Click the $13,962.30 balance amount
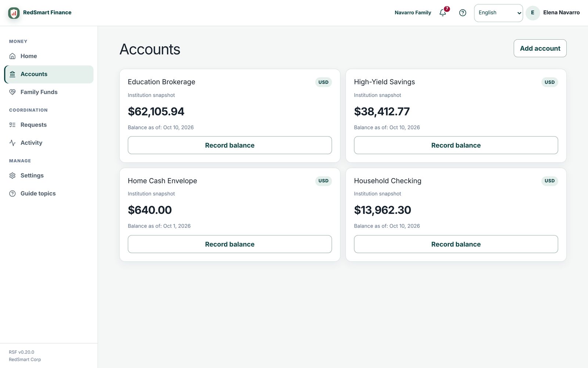 click(x=382, y=210)
